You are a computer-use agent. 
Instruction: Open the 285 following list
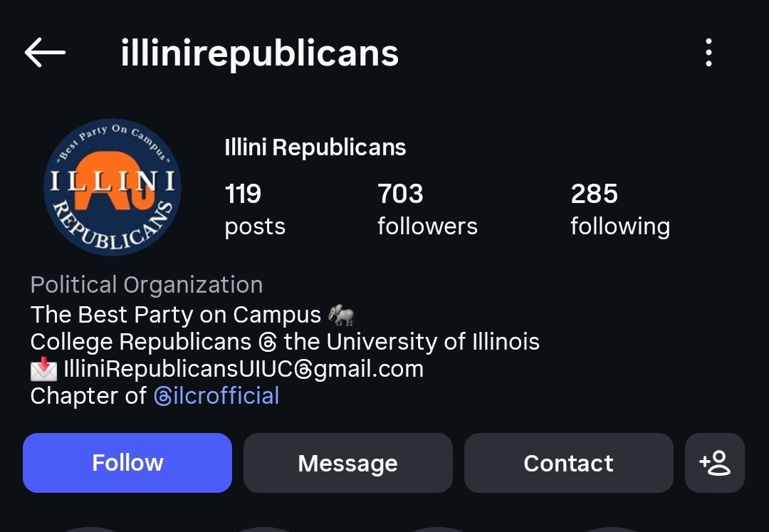619,209
